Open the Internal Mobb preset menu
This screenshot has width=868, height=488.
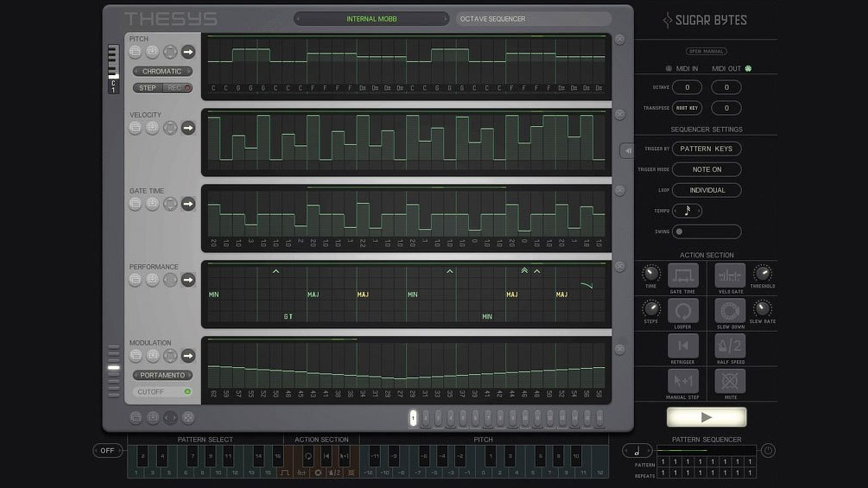coord(372,19)
